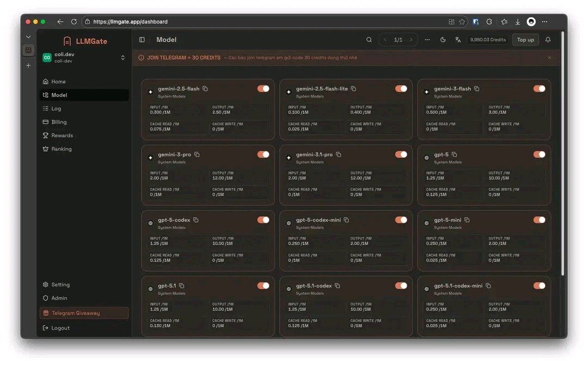Copy the gemini-3.1-pro model name

pyautogui.click(x=339, y=155)
